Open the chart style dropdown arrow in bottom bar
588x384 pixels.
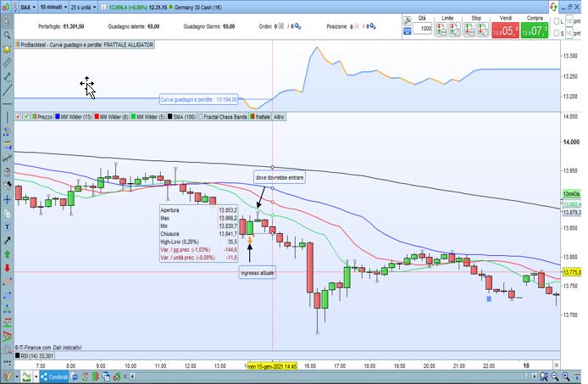[36, 376]
